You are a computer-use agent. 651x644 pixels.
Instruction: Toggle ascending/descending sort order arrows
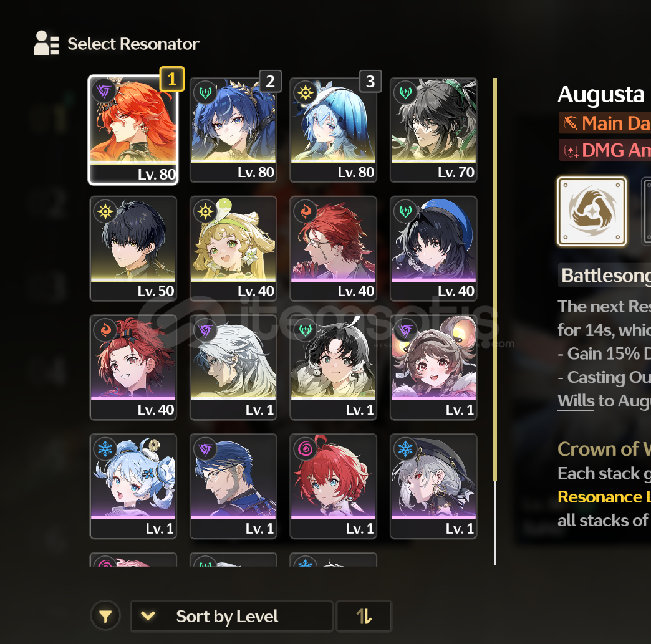point(364,616)
